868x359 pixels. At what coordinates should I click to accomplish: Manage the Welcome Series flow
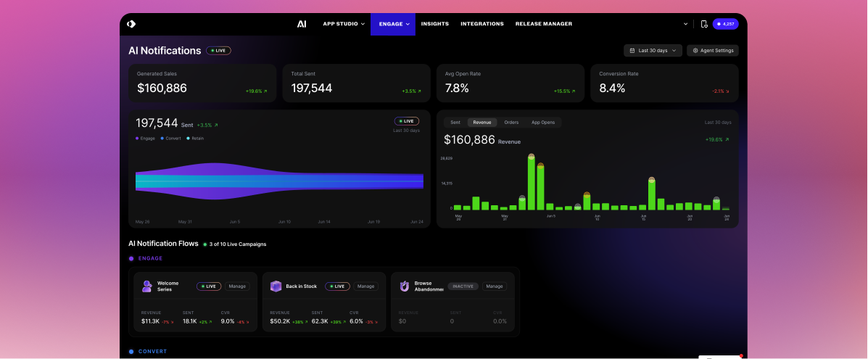237,286
